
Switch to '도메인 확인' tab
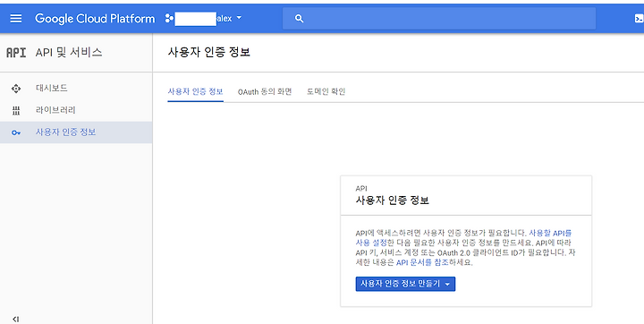[326, 91]
